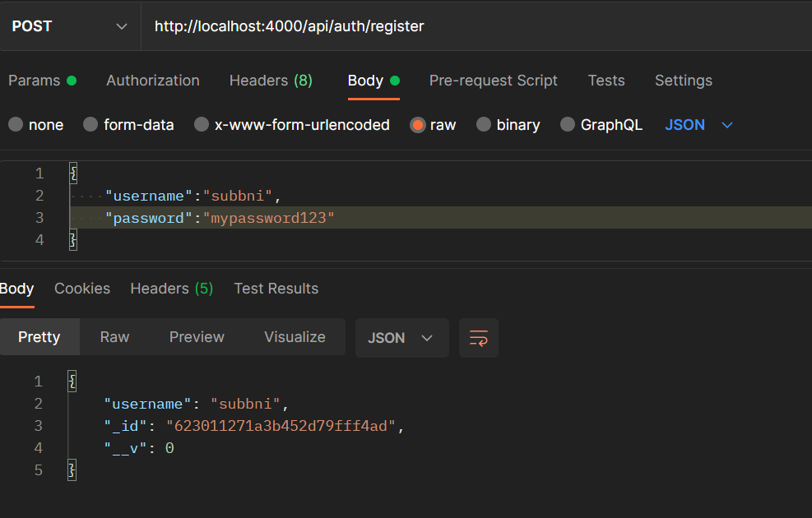
Task: Select the binary radio button
Action: click(x=483, y=125)
